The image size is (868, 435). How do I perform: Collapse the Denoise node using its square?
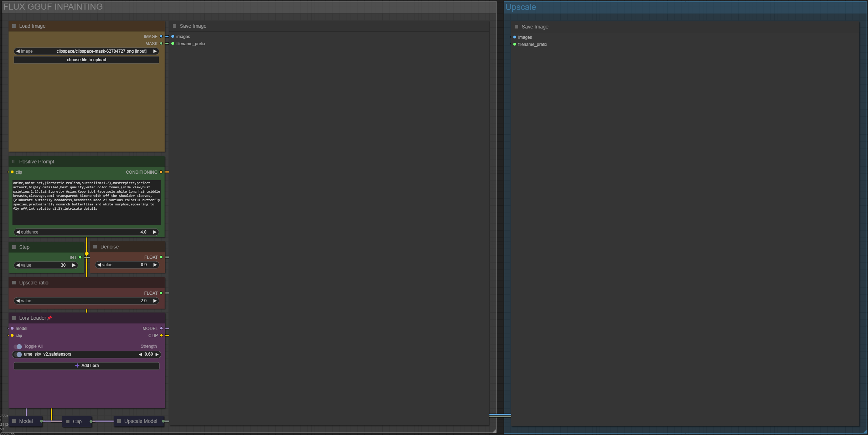point(95,247)
